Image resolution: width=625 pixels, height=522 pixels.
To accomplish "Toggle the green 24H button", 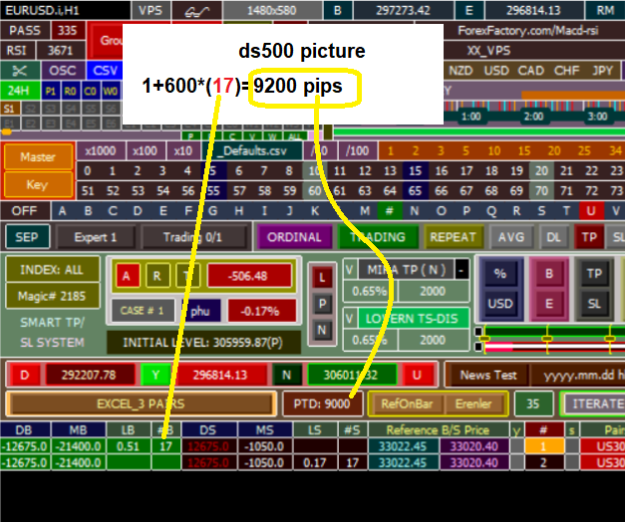I will [20, 90].
